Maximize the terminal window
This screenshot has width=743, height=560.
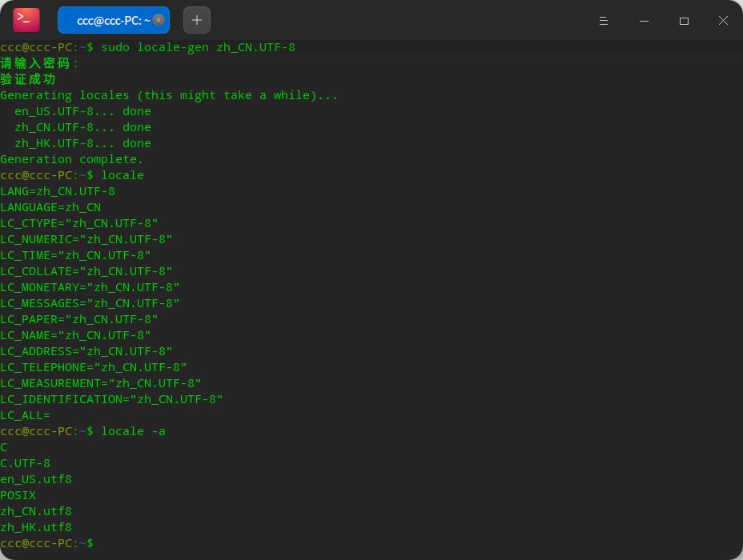click(x=684, y=21)
